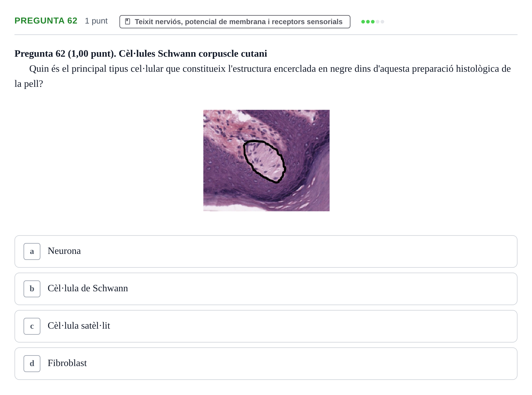Viewport: 532px width, 395px height.
Task: Click the bold question title text
Action: pos(141,54)
